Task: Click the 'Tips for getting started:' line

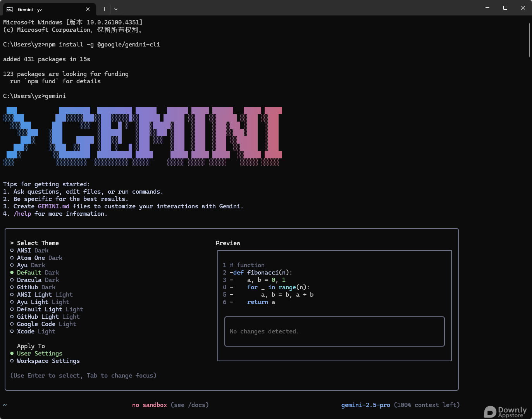Action: click(x=46, y=184)
